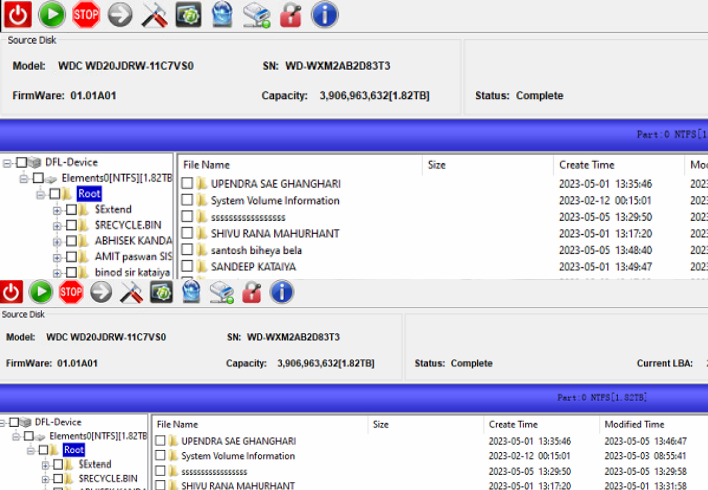Check the DFL-Device checkbox in upper tree
The image size is (708, 490).
pos(21,163)
